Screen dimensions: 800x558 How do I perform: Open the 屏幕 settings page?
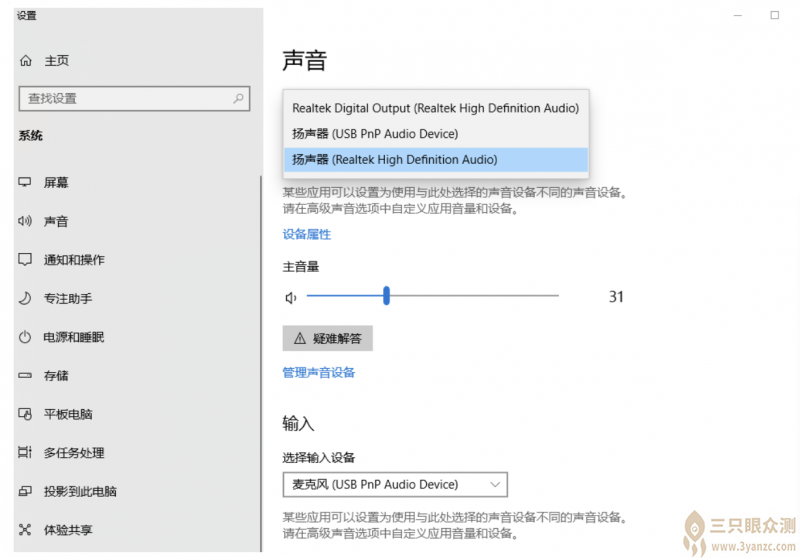coord(56,182)
